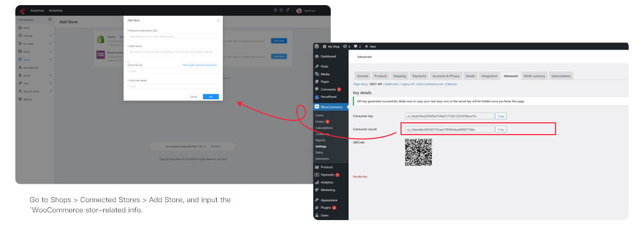Focus the Consumer secret field in dialog
644x238 pixels.
(x=173, y=86)
